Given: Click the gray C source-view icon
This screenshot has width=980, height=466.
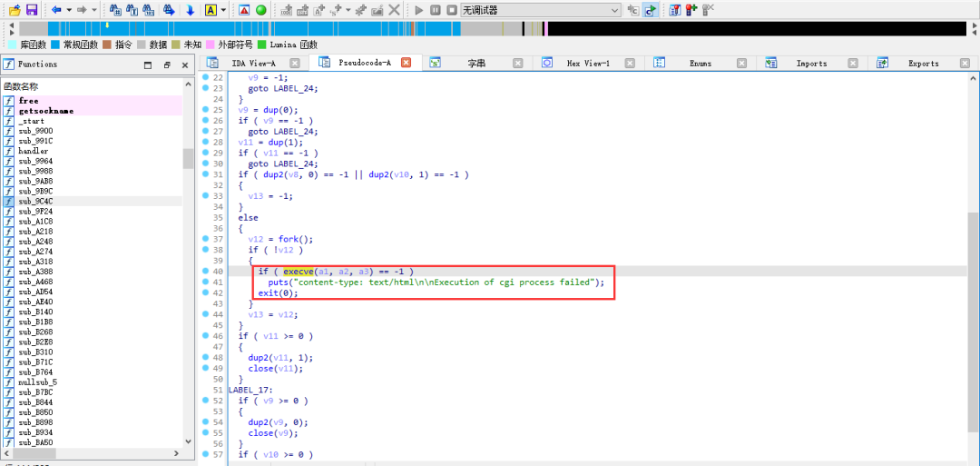Looking at the screenshot, I should tap(633, 9).
